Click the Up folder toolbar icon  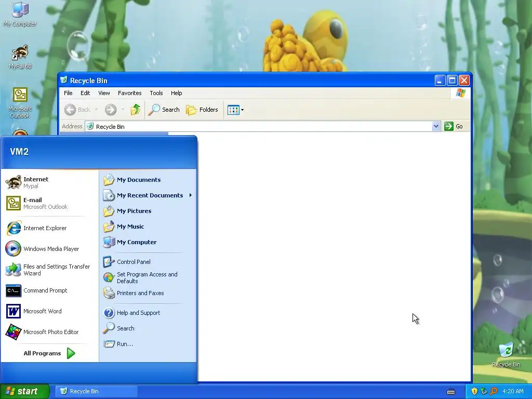coord(136,110)
